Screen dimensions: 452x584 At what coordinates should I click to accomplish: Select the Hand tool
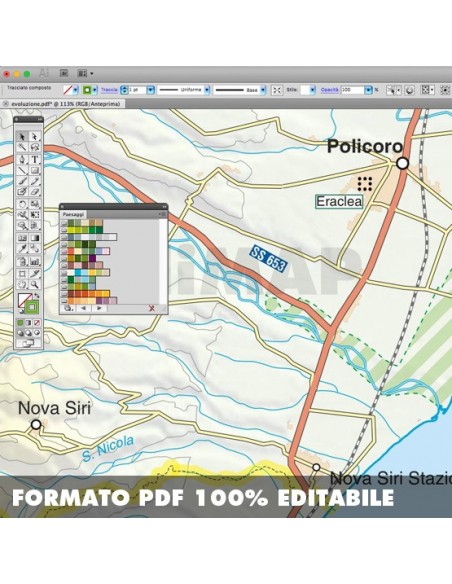[x=22, y=285]
